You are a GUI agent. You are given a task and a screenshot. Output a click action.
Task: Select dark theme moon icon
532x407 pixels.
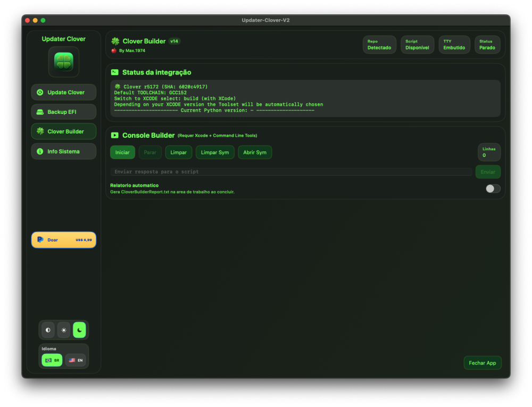(x=79, y=330)
